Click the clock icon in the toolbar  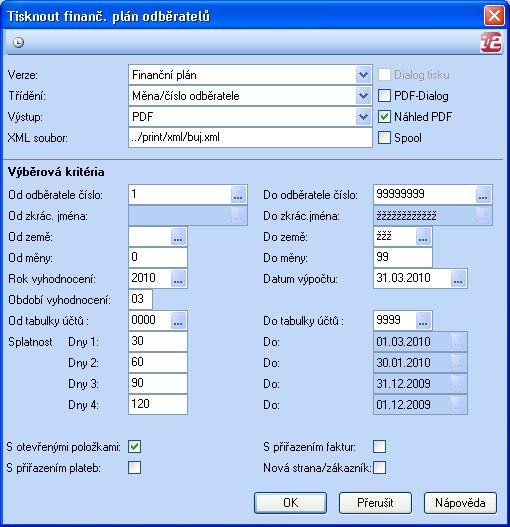18,42
